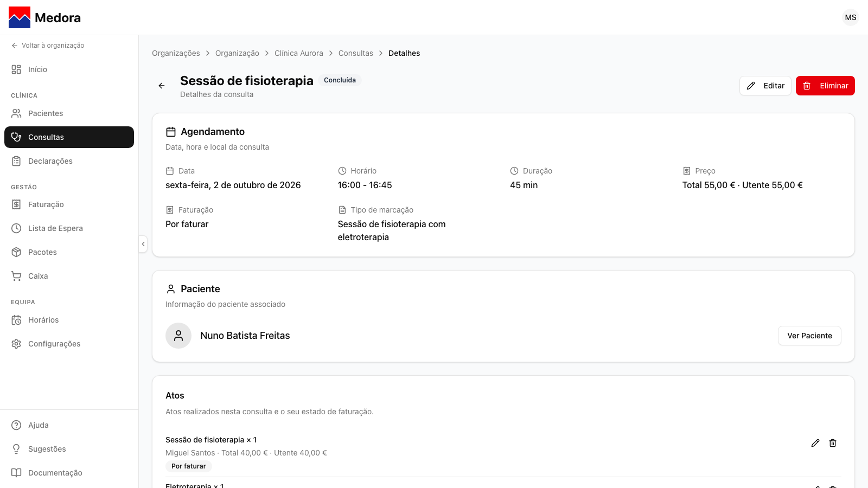
Task: Open Declarações in the sidebar
Action: click(x=69, y=161)
